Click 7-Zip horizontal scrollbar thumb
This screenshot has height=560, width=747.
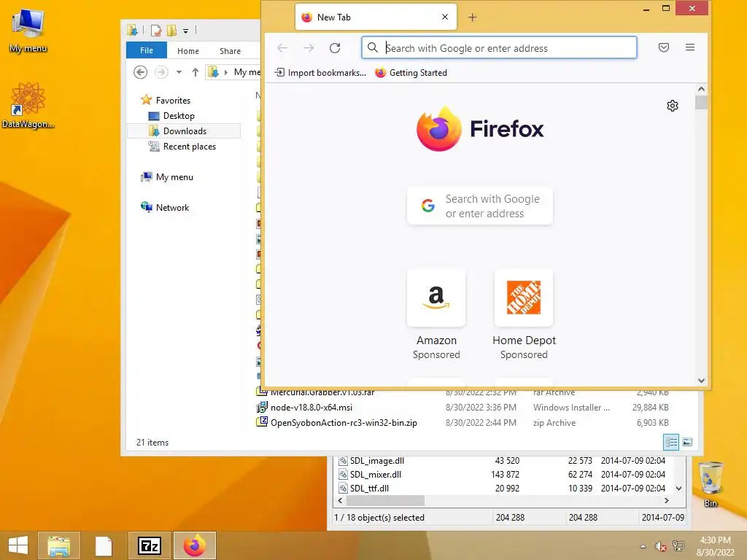point(385,500)
